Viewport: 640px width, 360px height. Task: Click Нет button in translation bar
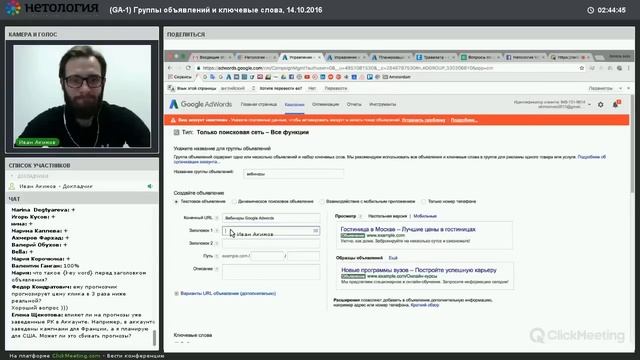312,88
